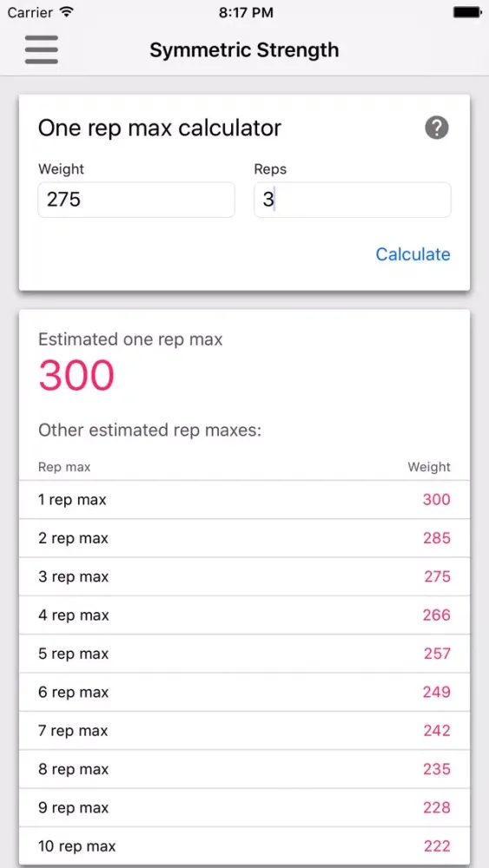Viewport: 489px width, 868px height.
Task: Select the 4 rep max row
Action: [244, 615]
